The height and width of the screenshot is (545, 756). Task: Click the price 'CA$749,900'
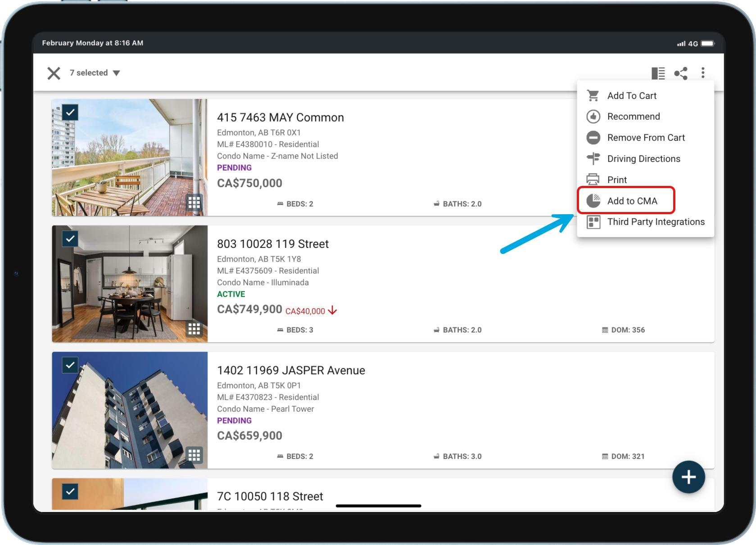pos(250,309)
